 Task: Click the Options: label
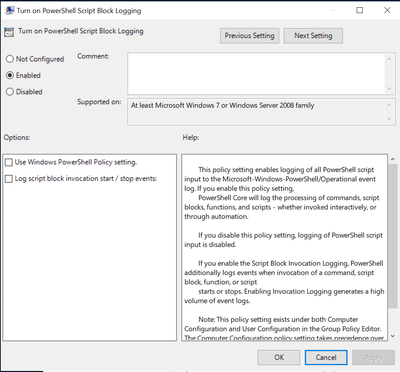[x=17, y=137]
